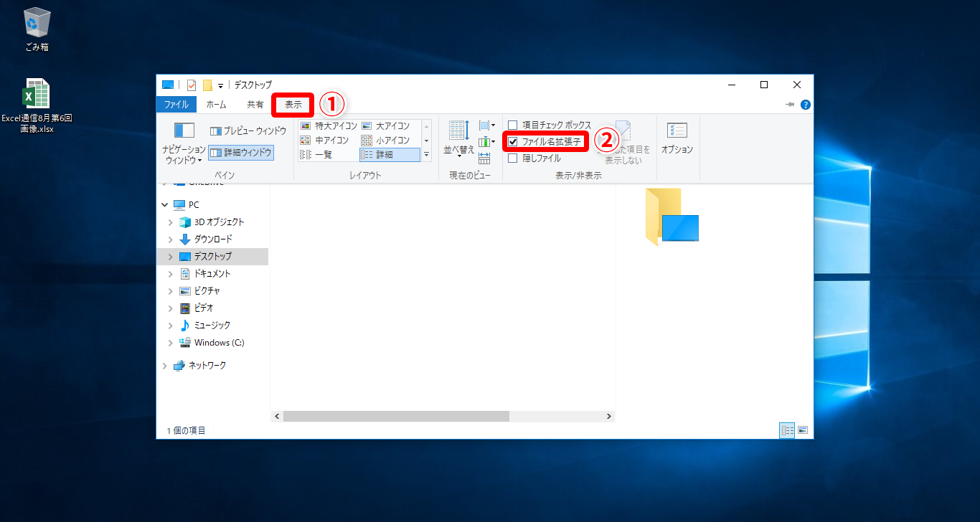980x522 pixels.
Task: Open ダウンロード in the navigation pane
Action: click(205, 239)
